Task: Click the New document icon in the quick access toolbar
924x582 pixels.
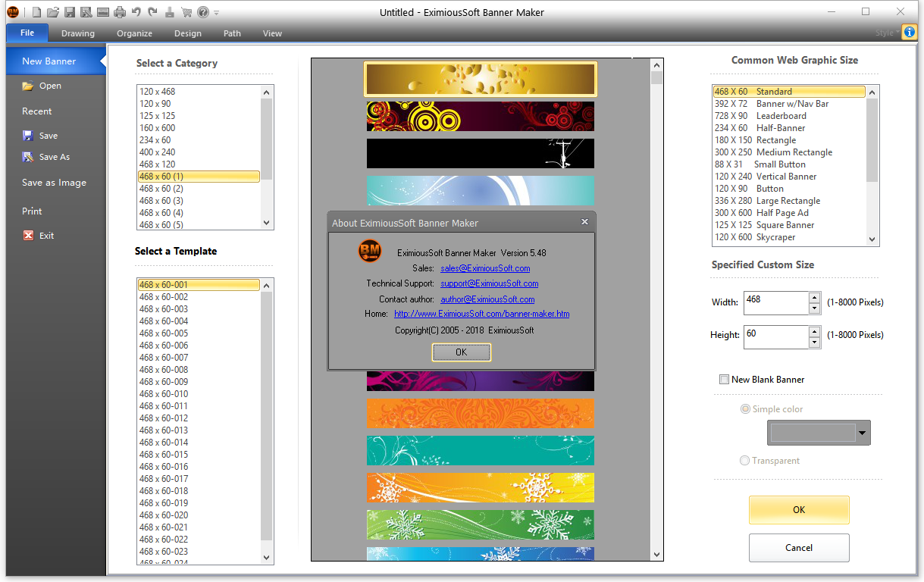Action: coord(36,12)
